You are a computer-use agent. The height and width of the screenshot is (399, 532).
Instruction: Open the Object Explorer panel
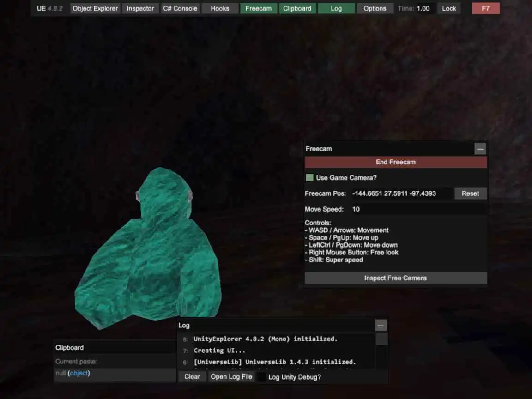95,8
